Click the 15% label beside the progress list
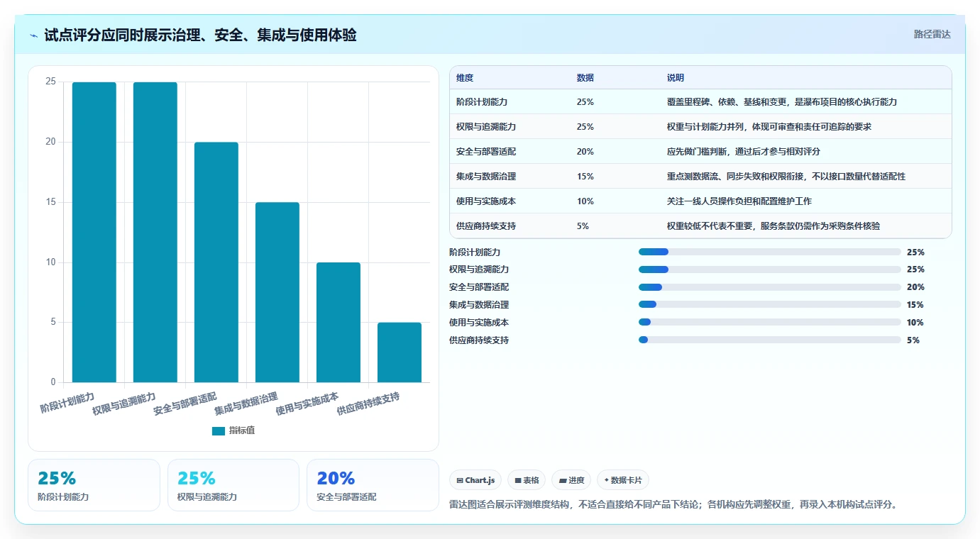 point(915,305)
